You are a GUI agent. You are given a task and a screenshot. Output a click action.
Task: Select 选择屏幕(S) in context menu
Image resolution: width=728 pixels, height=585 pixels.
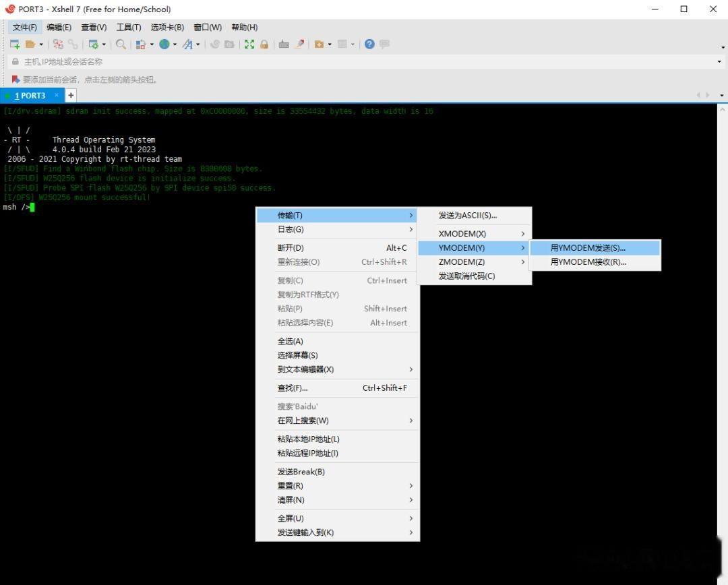[338, 355]
